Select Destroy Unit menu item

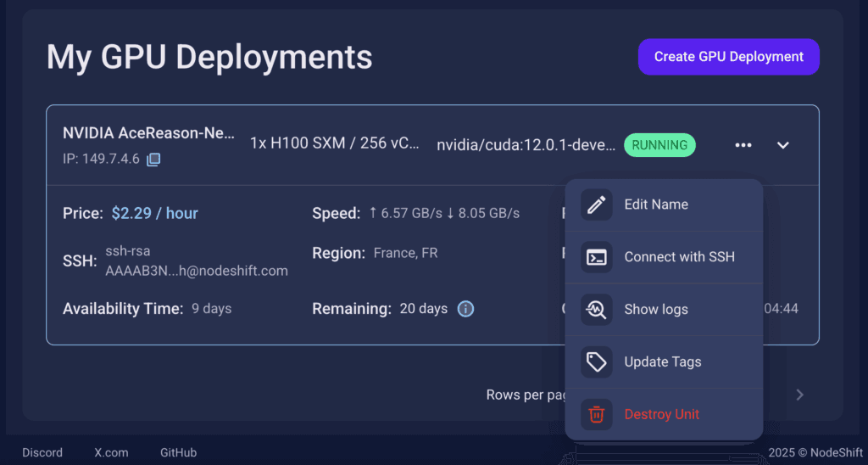pos(664,414)
